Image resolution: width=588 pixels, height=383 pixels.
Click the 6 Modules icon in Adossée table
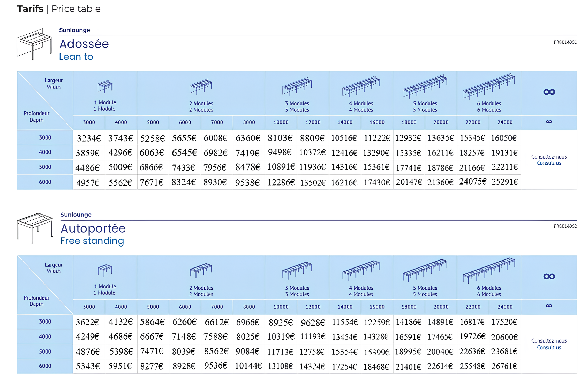[x=489, y=87]
